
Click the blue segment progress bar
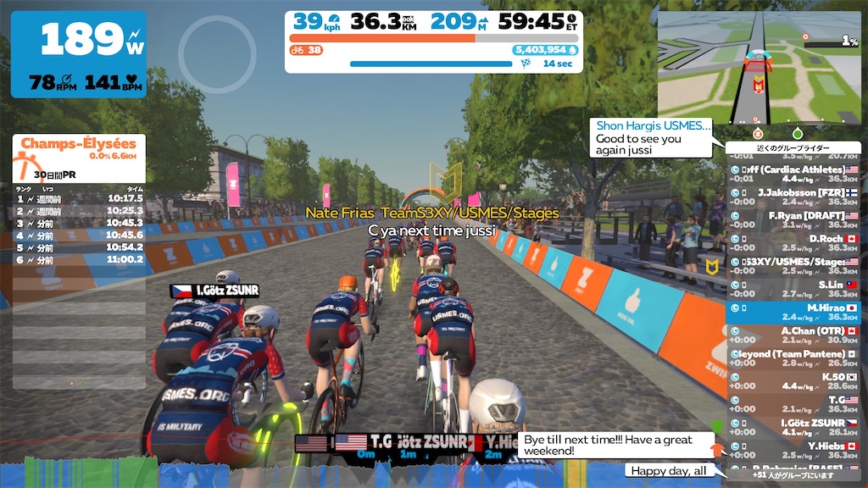(x=431, y=64)
